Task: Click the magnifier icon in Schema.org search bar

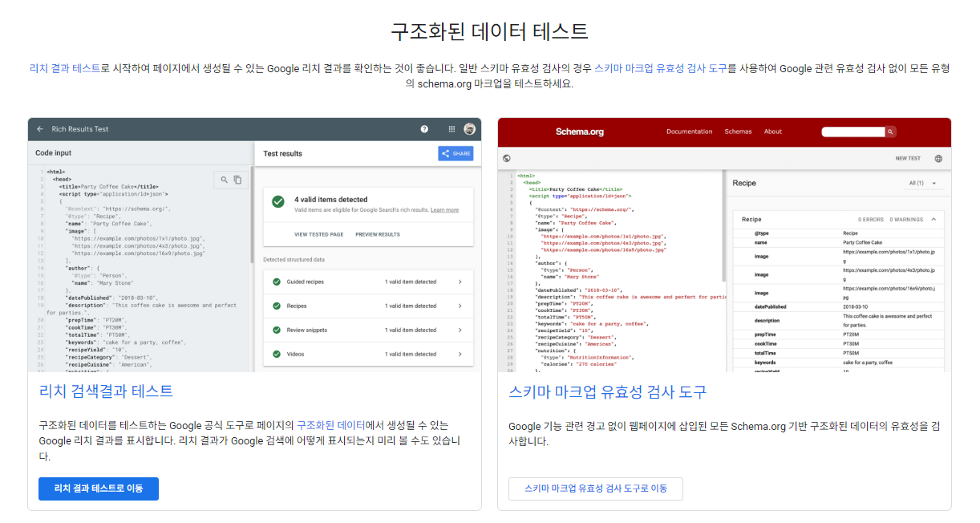Action: (x=889, y=132)
